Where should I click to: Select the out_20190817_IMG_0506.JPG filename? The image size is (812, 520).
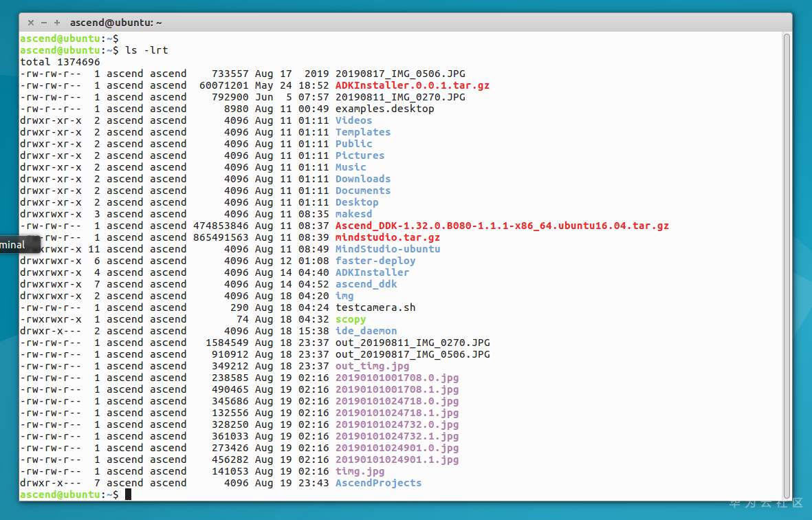[x=413, y=355]
